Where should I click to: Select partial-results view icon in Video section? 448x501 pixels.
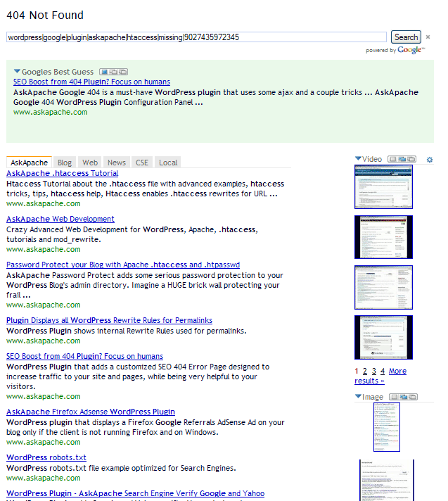402,159
